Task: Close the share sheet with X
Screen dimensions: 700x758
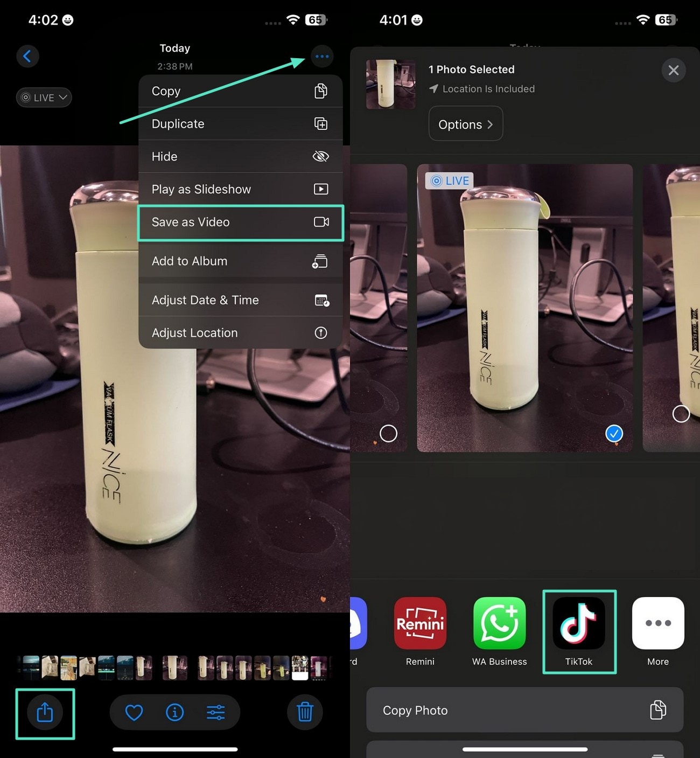Action: [x=673, y=70]
